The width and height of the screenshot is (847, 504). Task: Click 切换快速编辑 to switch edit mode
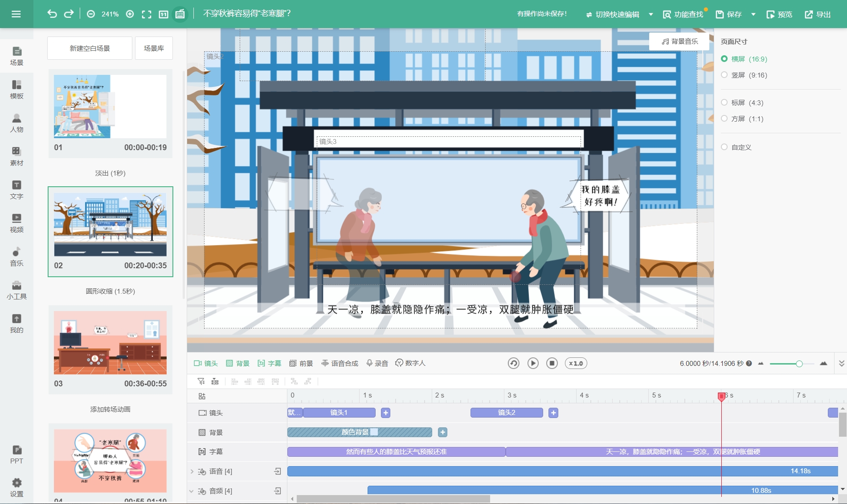click(613, 14)
